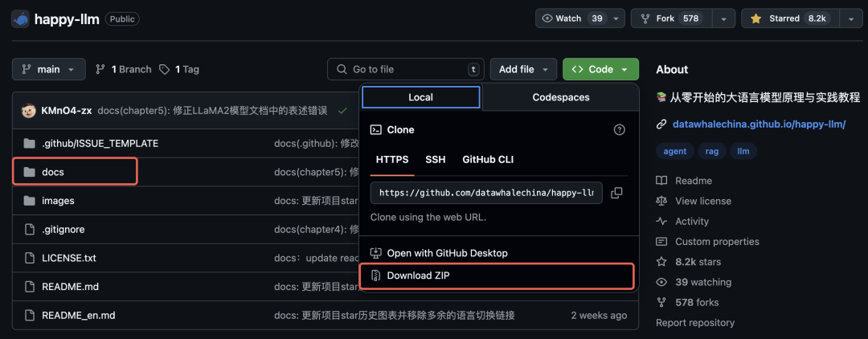Click the KMnO4-zx author avatar

(29, 111)
